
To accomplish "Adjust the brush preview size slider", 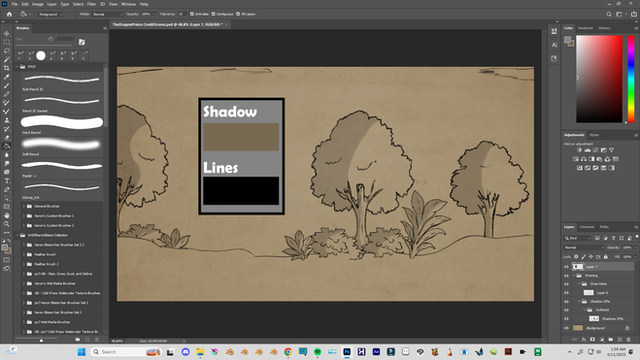I will click(x=41, y=340).
